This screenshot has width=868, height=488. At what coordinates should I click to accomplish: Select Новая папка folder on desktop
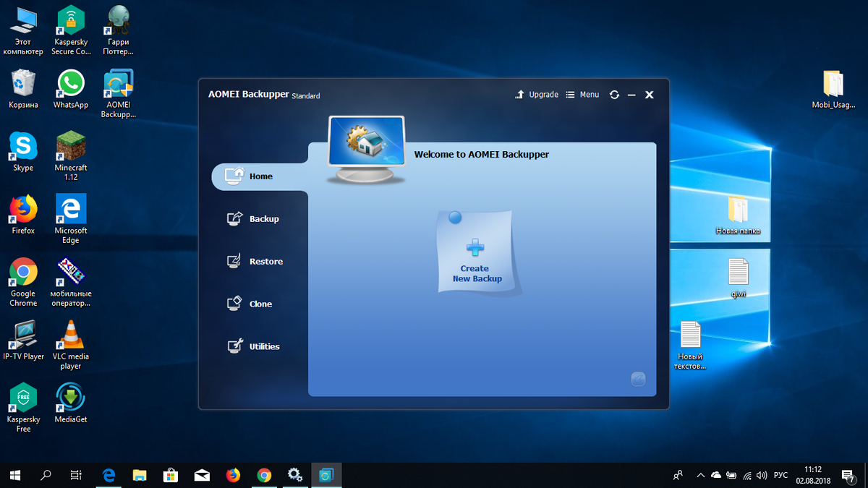738,216
